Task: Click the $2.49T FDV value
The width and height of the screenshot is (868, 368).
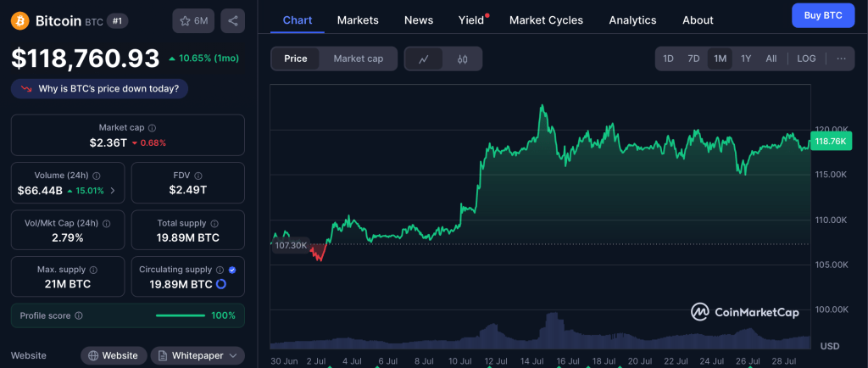Action: point(187,191)
